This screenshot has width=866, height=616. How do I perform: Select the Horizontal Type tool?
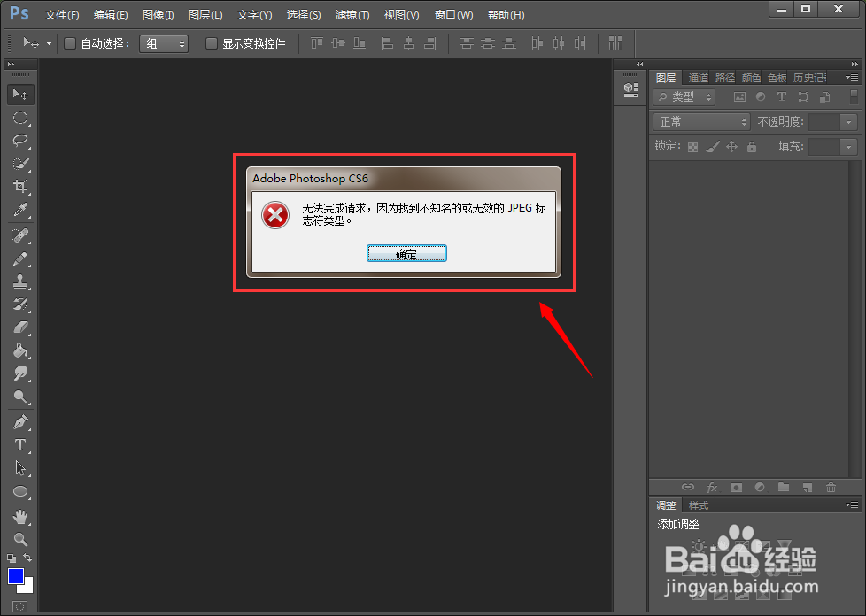pyautogui.click(x=20, y=445)
